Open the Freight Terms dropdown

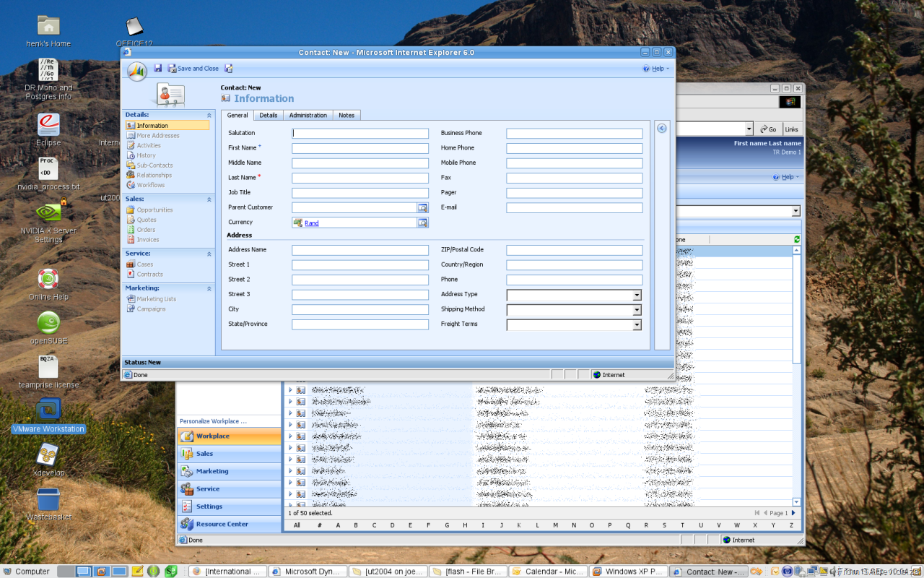(637, 325)
